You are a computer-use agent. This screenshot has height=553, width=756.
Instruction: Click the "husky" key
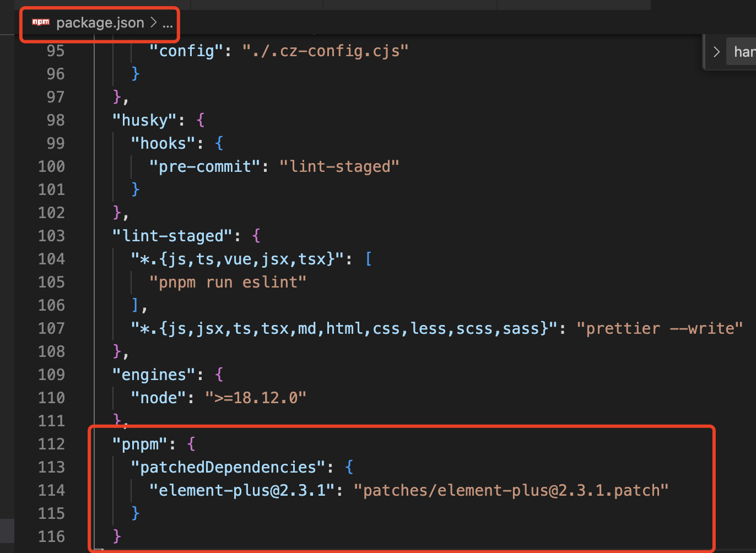[145, 120]
